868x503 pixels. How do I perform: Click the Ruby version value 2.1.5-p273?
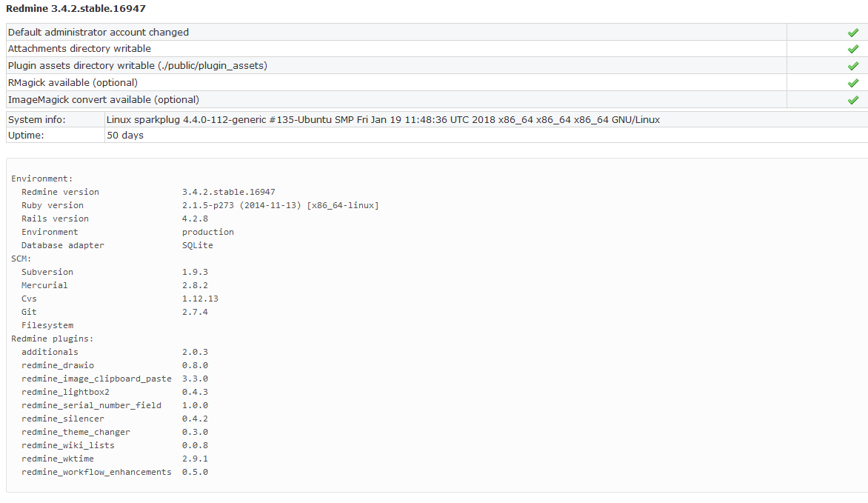tap(281, 205)
